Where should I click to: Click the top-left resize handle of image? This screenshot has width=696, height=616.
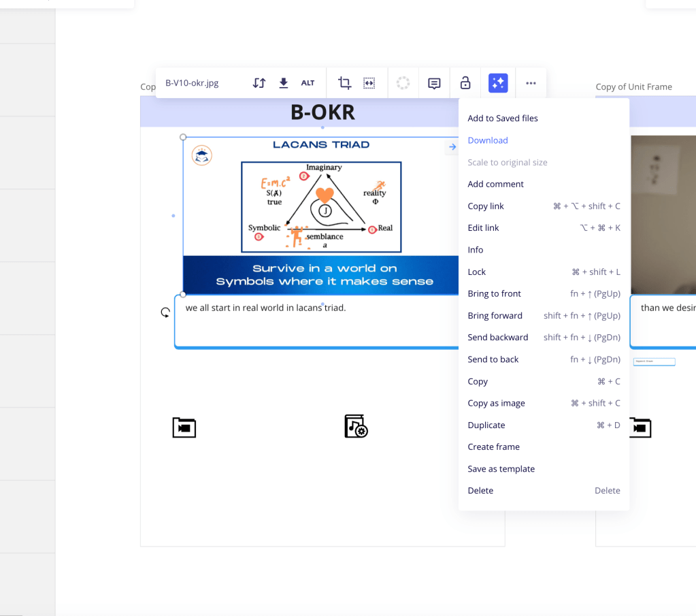pos(183,137)
